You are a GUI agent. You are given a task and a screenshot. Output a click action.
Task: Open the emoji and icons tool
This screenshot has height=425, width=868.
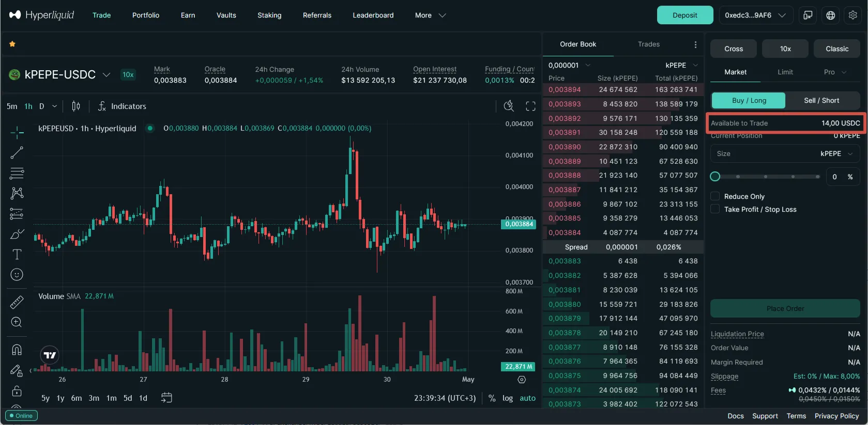[x=17, y=275]
